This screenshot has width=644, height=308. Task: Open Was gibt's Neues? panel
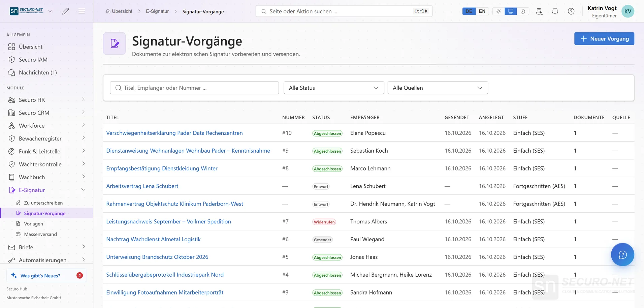46,276
